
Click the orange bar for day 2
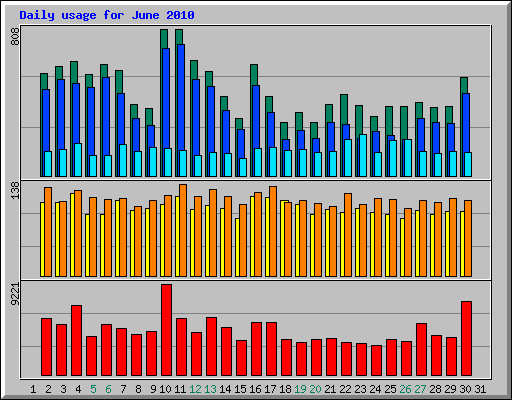tap(48, 232)
